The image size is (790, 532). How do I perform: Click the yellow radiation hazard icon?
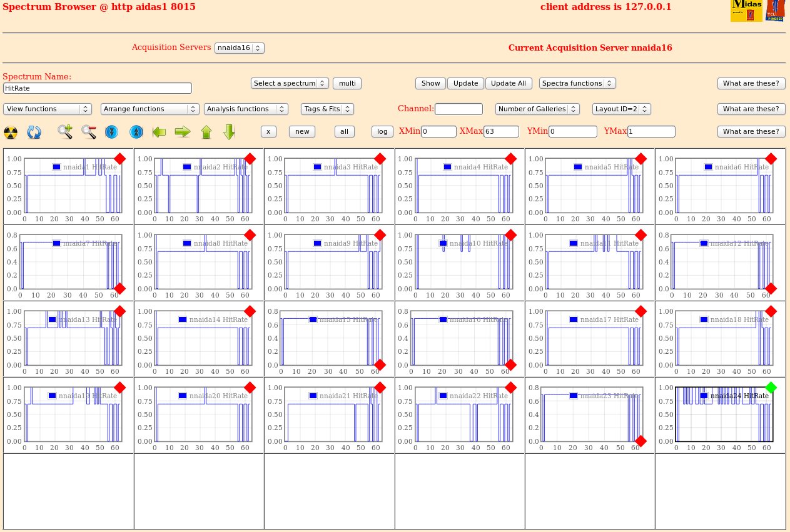click(x=11, y=132)
